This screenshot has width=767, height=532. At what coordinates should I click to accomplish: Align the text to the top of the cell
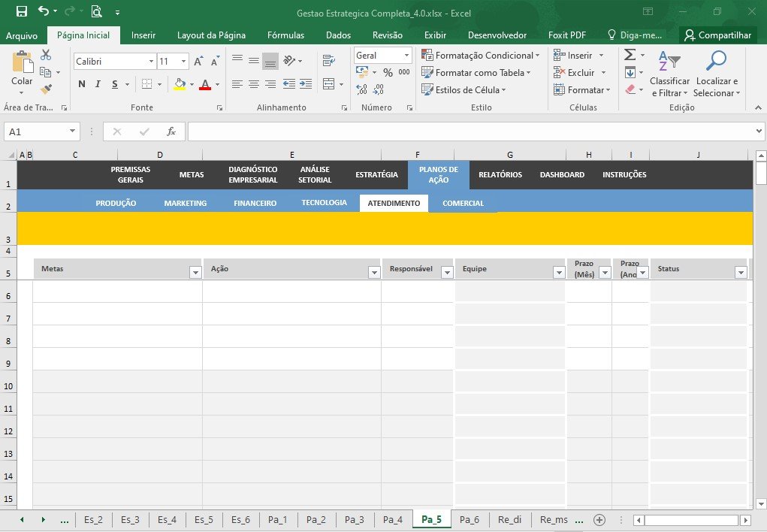237,60
